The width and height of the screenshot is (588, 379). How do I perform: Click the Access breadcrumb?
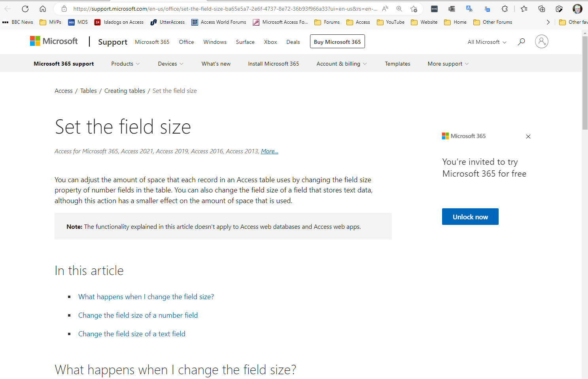64,91
